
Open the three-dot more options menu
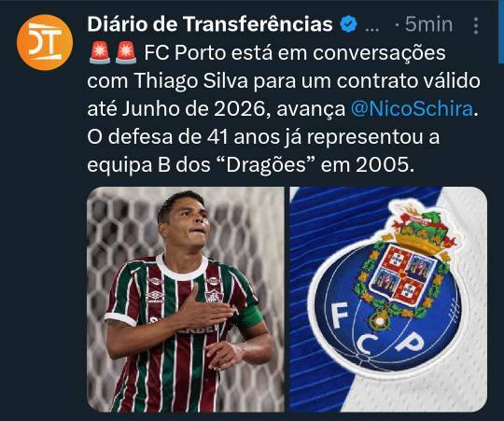(x=476, y=25)
